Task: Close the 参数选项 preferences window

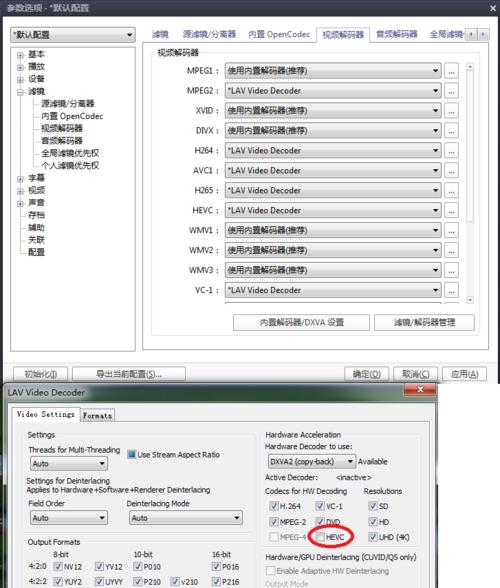Action: (492, 8)
